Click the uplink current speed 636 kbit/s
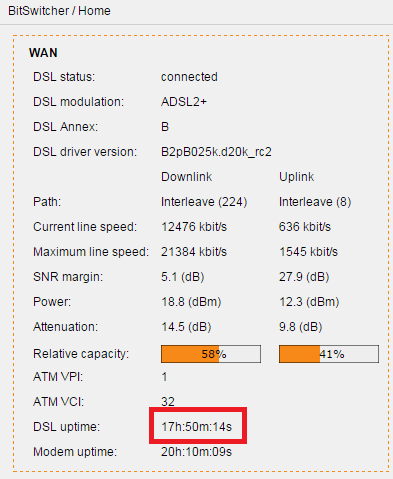The width and height of the screenshot is (393, 479). pyautogui.click(x=305, y=227)
